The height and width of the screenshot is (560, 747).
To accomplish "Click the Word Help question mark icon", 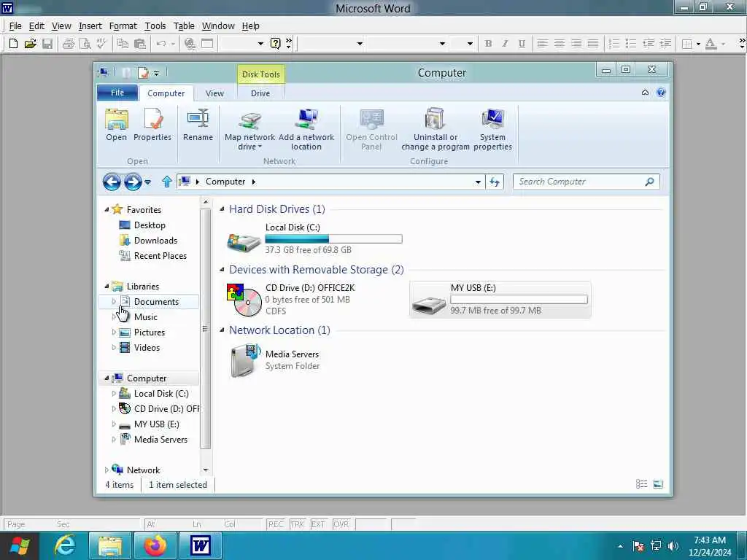I will [275, 44].
